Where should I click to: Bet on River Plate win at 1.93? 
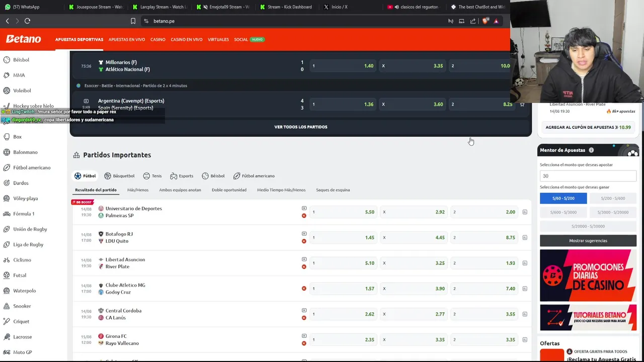pos(484,263)
